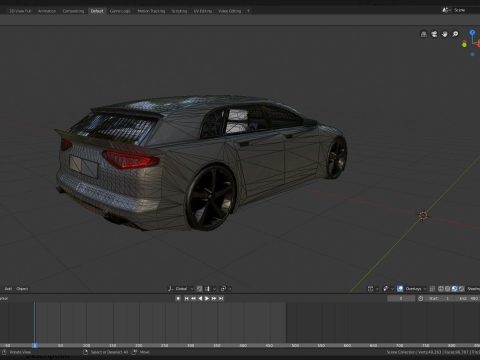Click the green negative Y axis dot
Viewport: 480px width, 360px height.
point(464,45)
